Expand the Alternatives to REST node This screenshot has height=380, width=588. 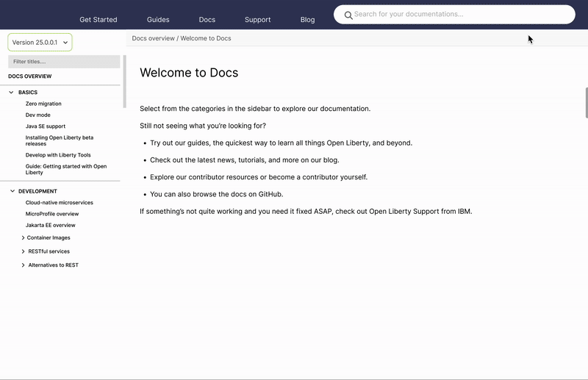(23, 265)
